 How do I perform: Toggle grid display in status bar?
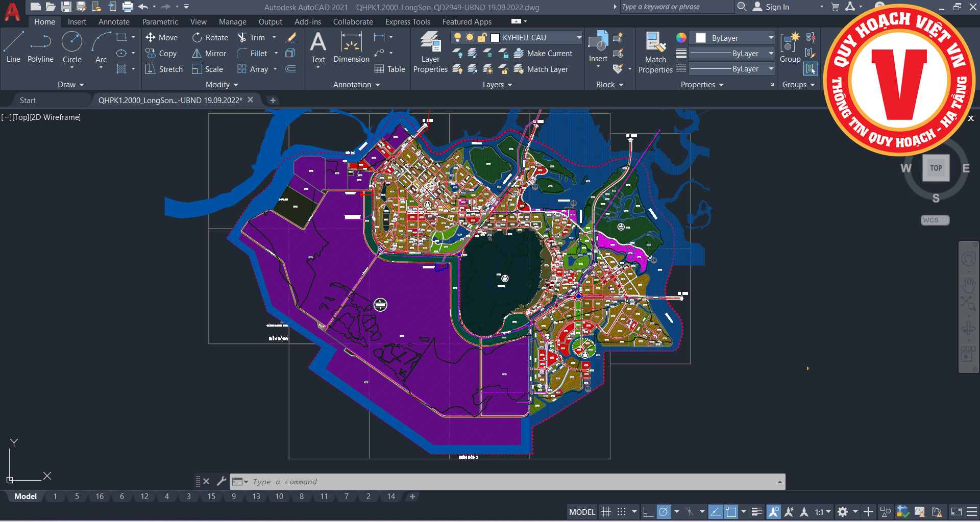click(606, 511)
